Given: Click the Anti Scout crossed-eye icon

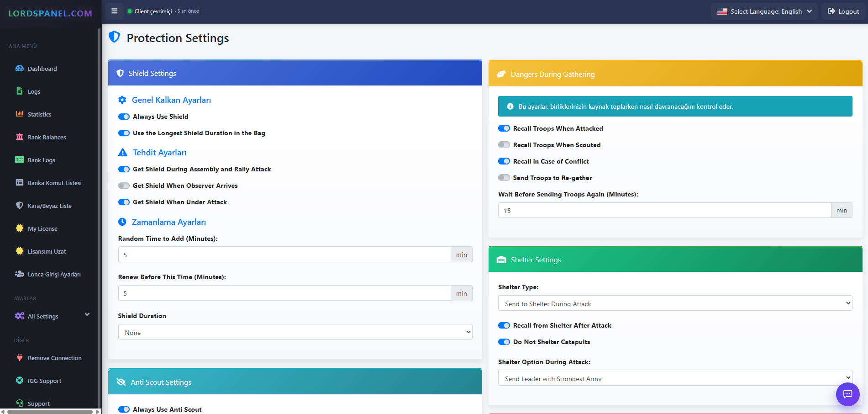Looking at the screenshot, I should click(x=121, y=382).
